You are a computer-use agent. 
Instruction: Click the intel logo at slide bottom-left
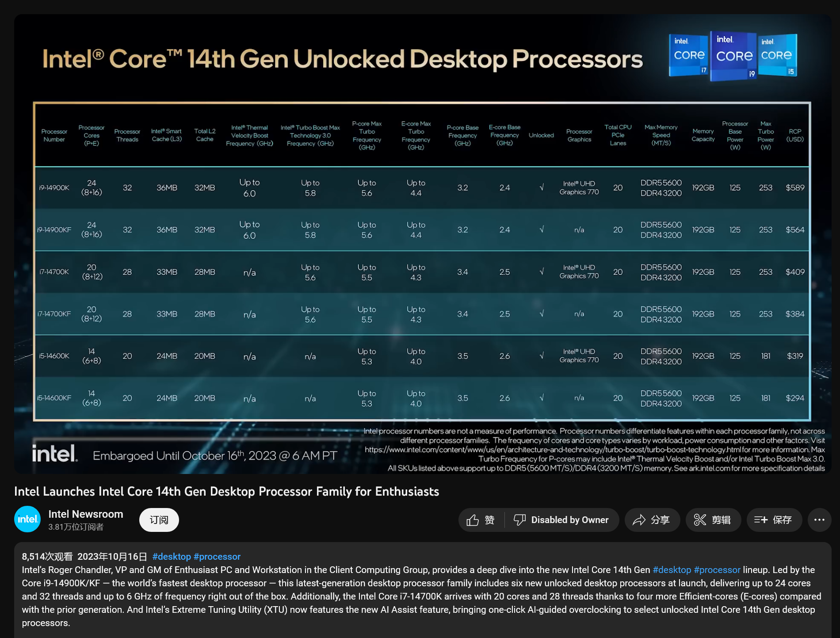(x=55, y=453)
